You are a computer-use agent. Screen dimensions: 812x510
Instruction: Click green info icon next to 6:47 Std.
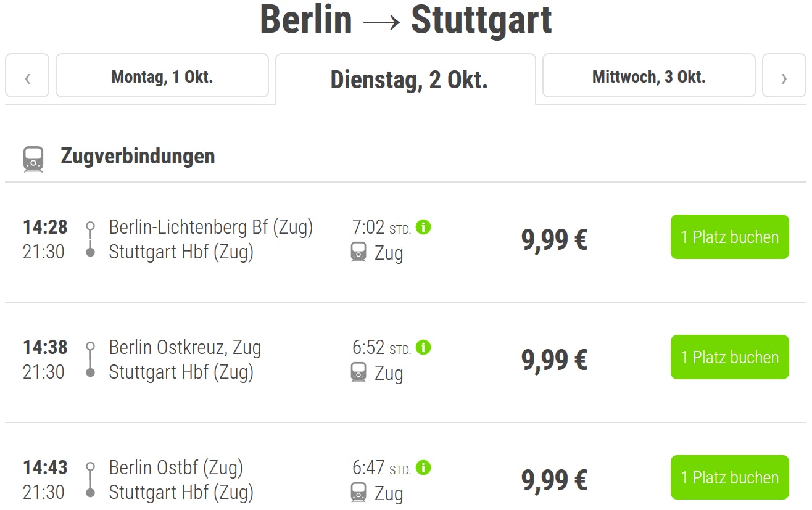point(423,467)
